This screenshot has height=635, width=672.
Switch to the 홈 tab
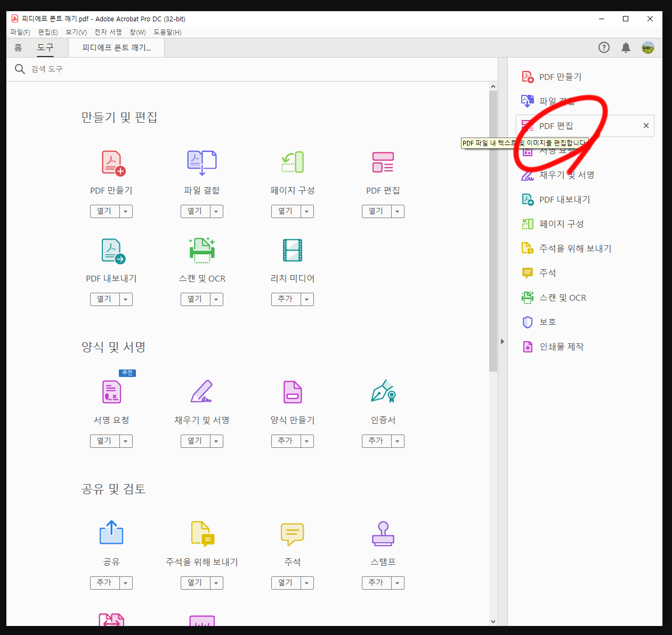[18, 47]
